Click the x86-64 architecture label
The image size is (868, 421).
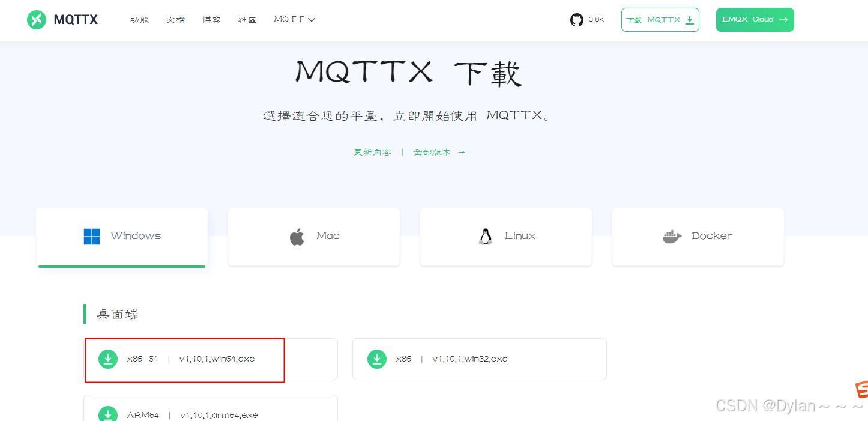point(143,359)
